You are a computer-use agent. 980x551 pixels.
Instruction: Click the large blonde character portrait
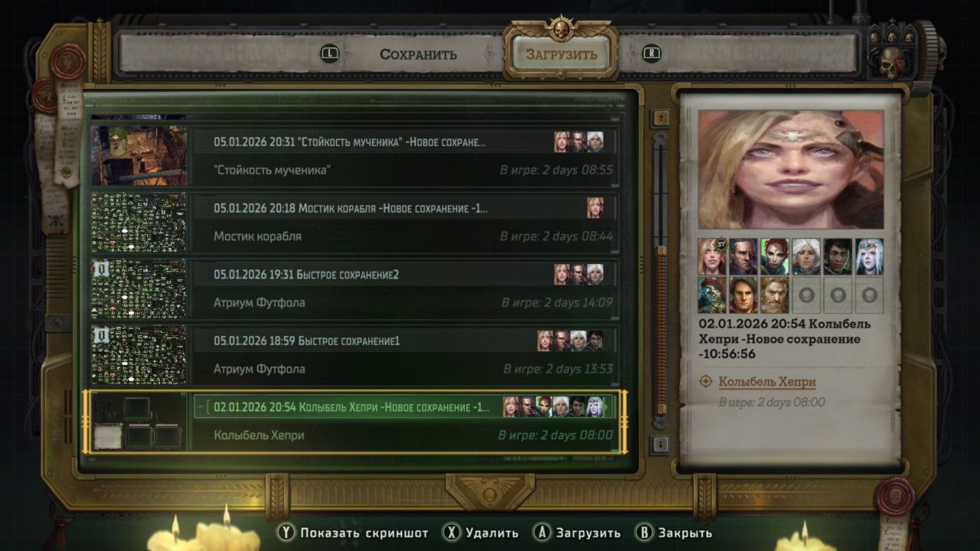tap(791, 169)
